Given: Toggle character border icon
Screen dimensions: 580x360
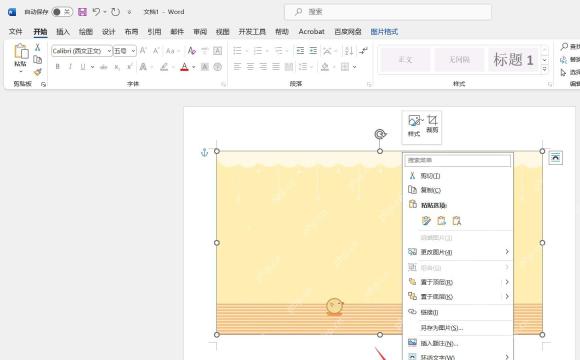Looking at the screenshot, I should (x=218, y=51).
